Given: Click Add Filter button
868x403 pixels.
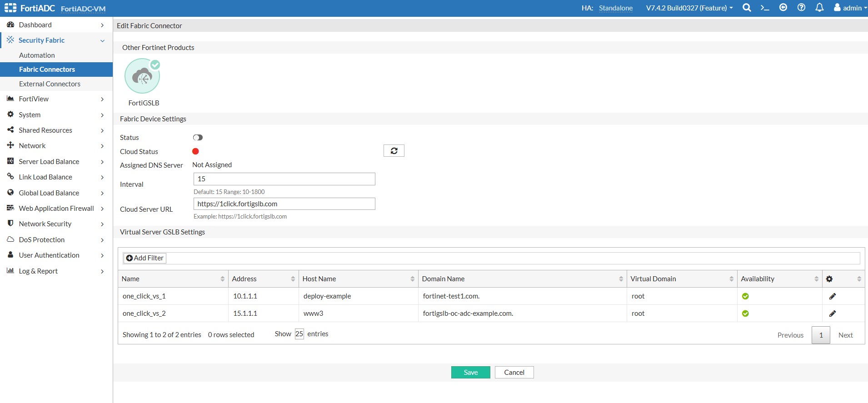Looking at the screenshot, I should pyautogui.click(x=145, y=258).
